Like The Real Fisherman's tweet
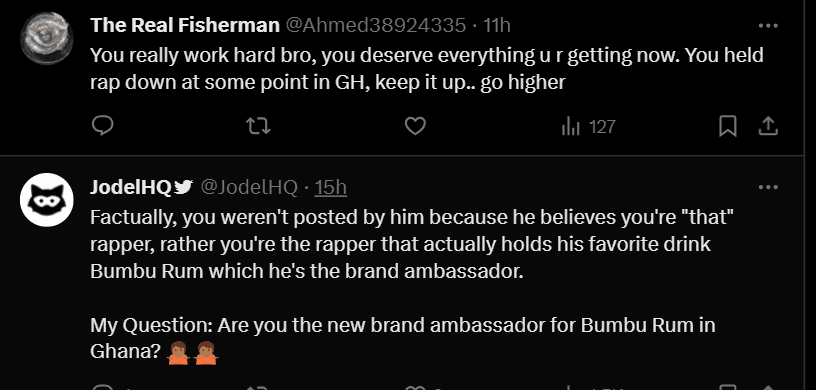816x390 pixels. click(415, 126)
